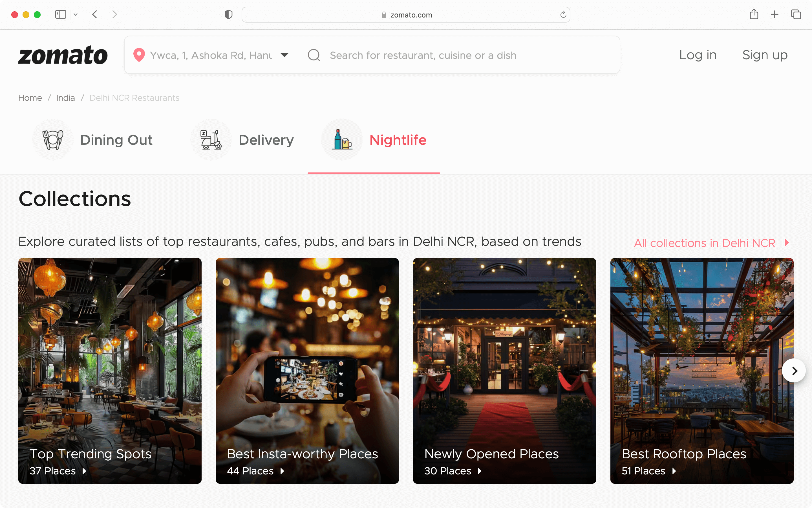This screenshot has width=812, height=508.
Task: Click Delhi NCR Restaurants breadcrumb
Action: (x=134, y=98)
